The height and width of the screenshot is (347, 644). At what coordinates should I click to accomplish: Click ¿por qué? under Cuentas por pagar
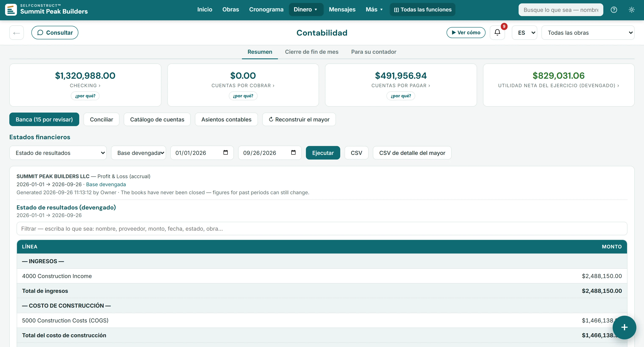point(401,96)
